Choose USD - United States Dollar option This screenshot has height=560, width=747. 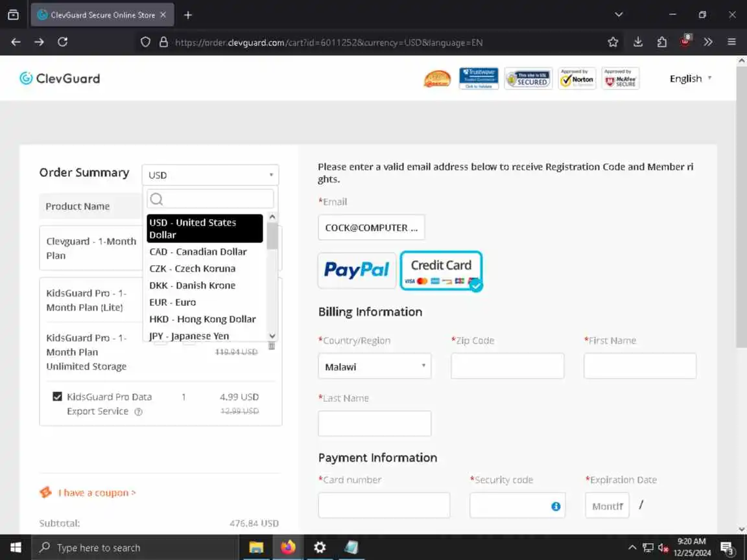tap(205, 229)
